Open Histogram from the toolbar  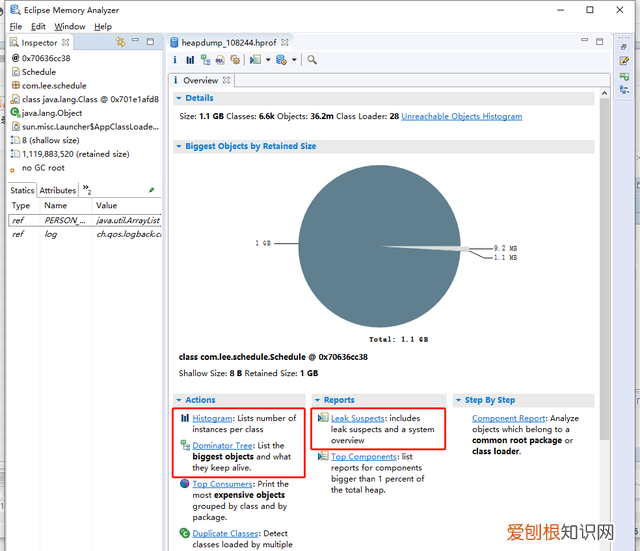(190, 60)
